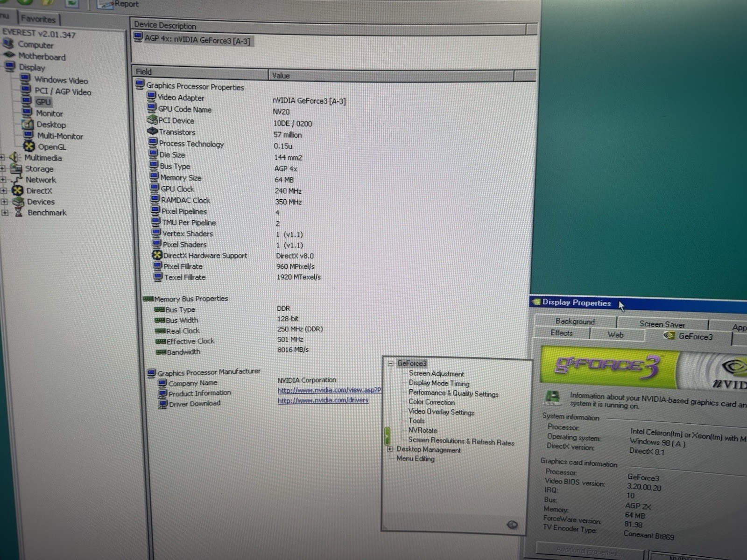Switch to Background tab in Display Properties
Viewport: 747px width, 560px height.
tap(575, 321)
